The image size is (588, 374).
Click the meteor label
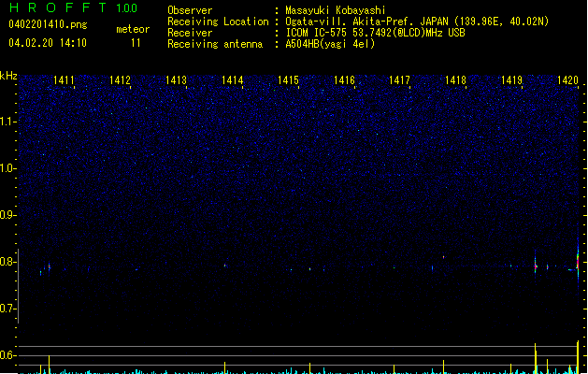[x=133, y=29]
